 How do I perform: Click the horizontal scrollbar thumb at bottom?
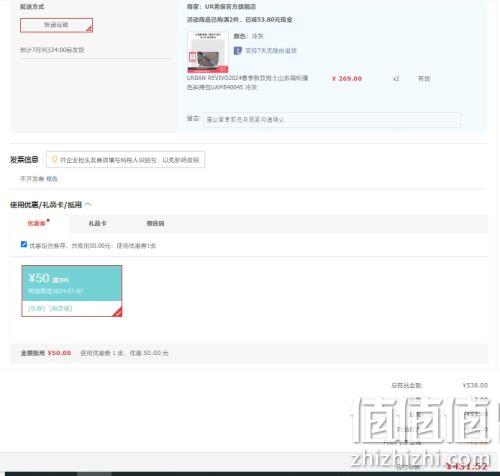[94, 474]
